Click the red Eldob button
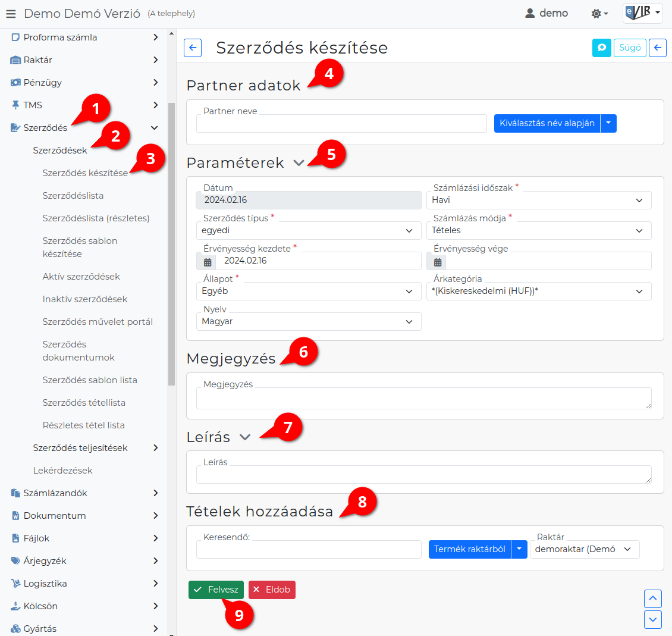 (x=272, y=590)
